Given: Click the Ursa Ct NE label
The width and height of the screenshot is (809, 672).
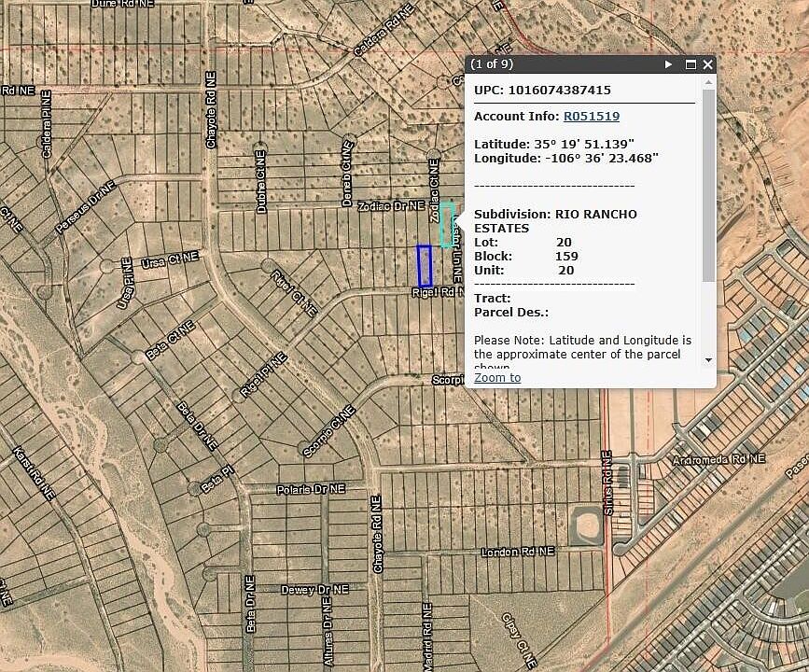Looking at the screenshot, I should [x=170, y=262].
